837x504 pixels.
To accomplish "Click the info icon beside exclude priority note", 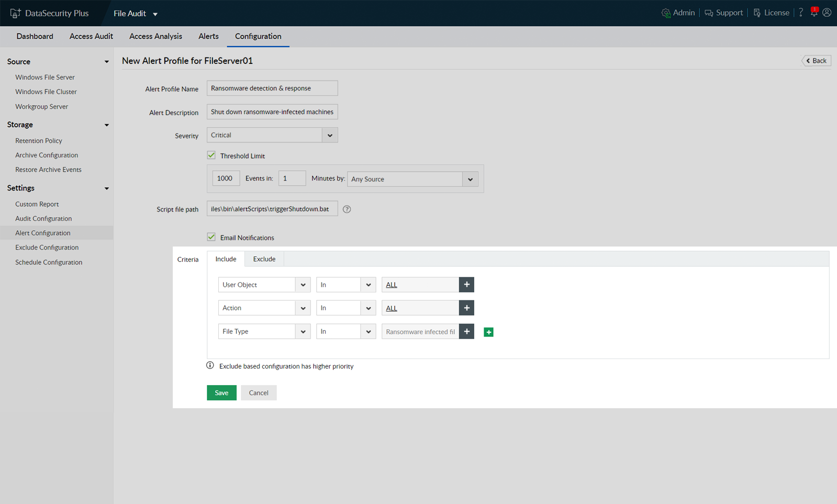I will pyautogui.click(x=210, y=365).
